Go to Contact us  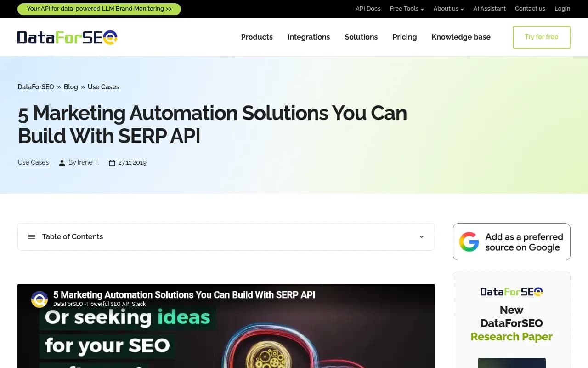click(530, 9)
